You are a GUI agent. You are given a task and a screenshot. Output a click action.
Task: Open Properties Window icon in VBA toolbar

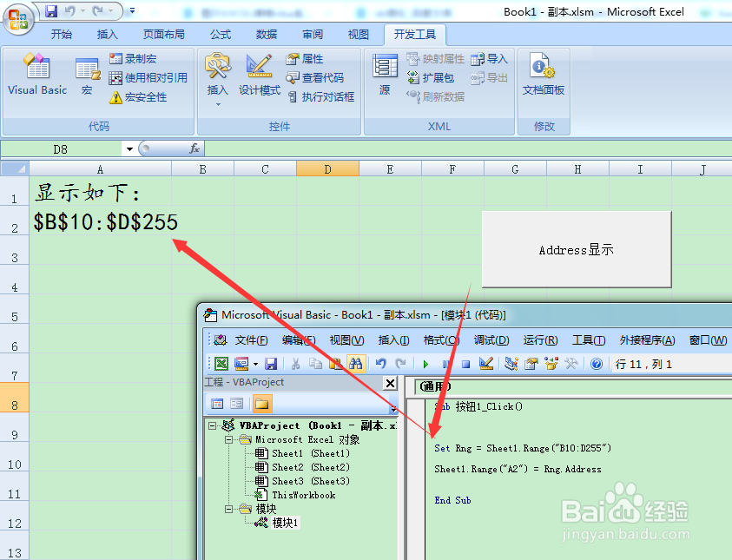(x=531, y=364)
